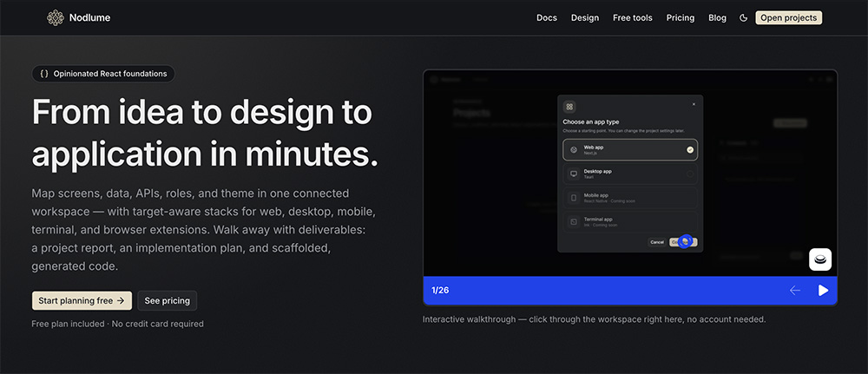Go back with the walkthrough left arrow
Screen dimensions: 868x374
[795, 291]
